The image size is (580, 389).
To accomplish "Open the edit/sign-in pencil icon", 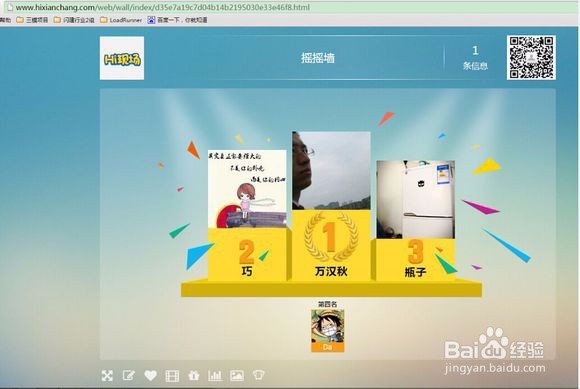I will [x=129, y=376].
